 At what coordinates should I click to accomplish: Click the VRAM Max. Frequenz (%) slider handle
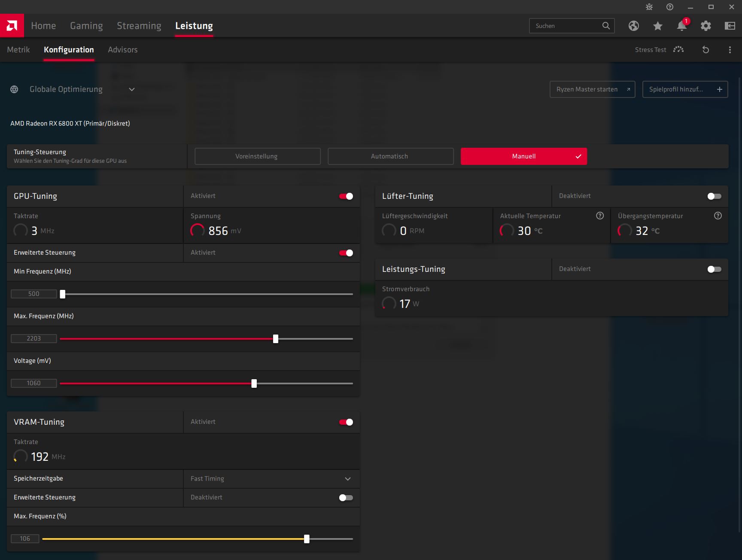[x=307, y=539]
